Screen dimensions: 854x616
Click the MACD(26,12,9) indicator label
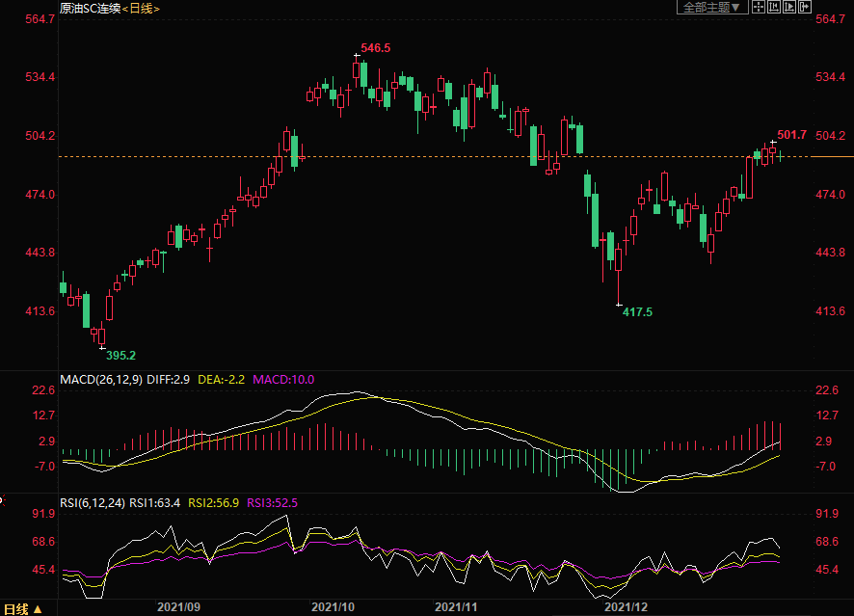[x=101, y=380]
